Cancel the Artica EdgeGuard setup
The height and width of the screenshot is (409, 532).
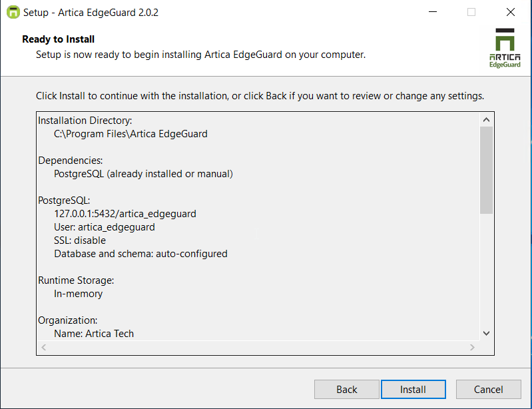tap(488, 389)
